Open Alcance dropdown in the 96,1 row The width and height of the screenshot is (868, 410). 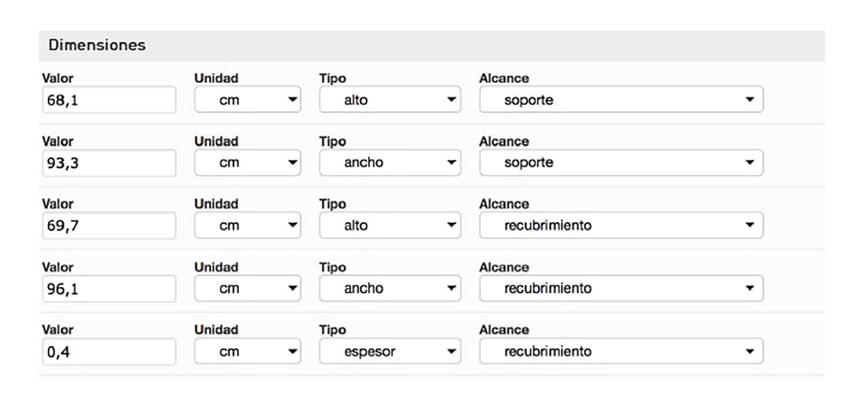[621, 289]
